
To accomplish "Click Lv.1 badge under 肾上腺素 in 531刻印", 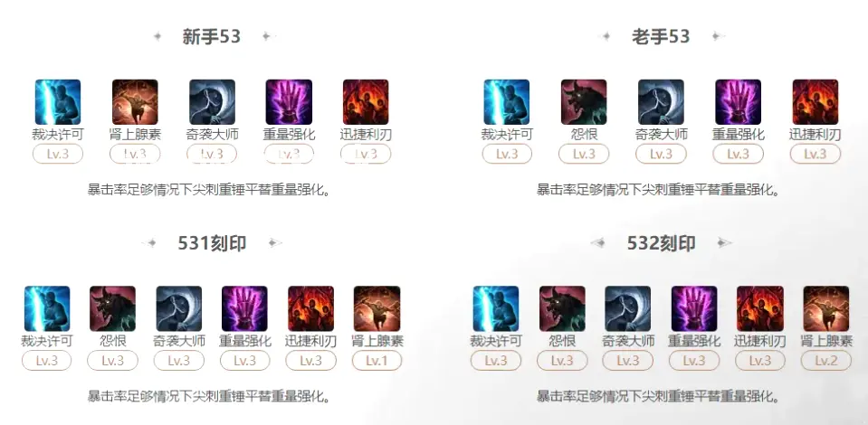I will (x=377, y=361).
